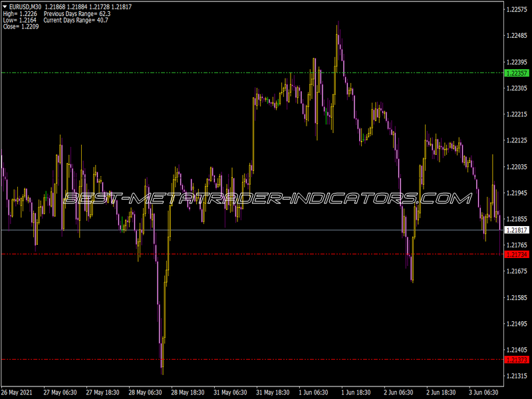The image size is (532, 399).
Task: Click the EURUSD,M30 symbol title text
Action: 25,7
